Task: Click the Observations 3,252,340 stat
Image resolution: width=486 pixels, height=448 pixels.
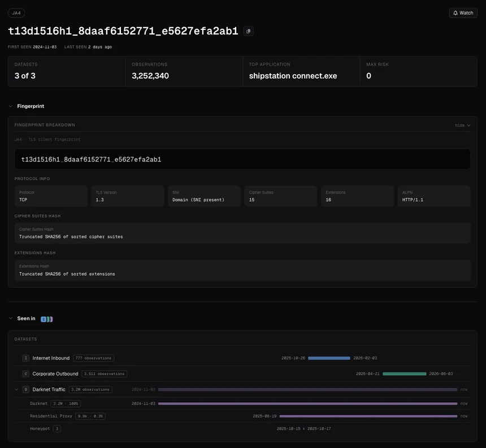Action: (150, 76)
